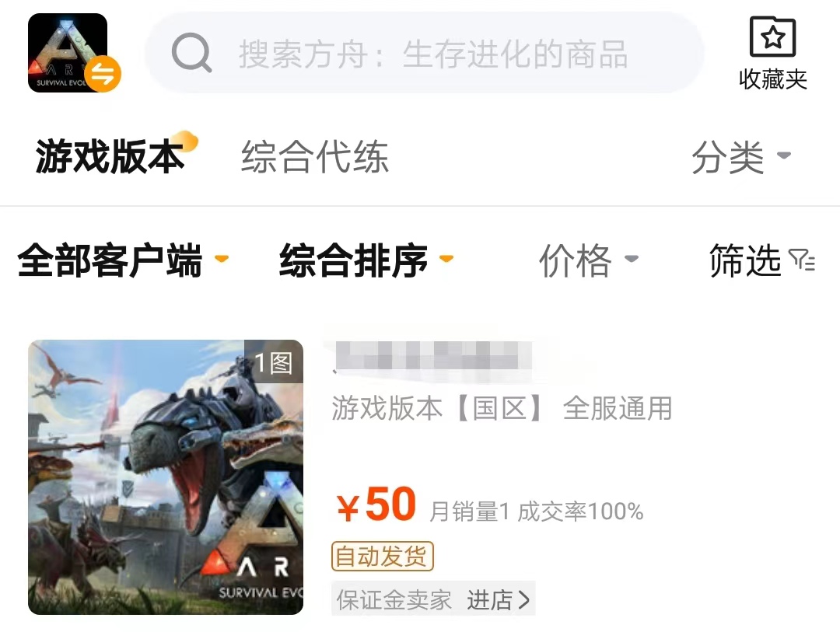The height and width of the screenshot is (632, 840).
Task: Enter the seller shop via 进店
Action: 498,600
